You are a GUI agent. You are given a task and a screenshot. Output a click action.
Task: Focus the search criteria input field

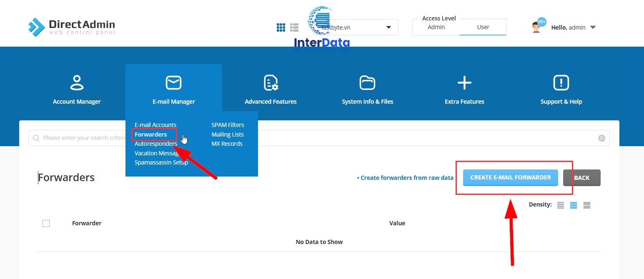point(319,138)
